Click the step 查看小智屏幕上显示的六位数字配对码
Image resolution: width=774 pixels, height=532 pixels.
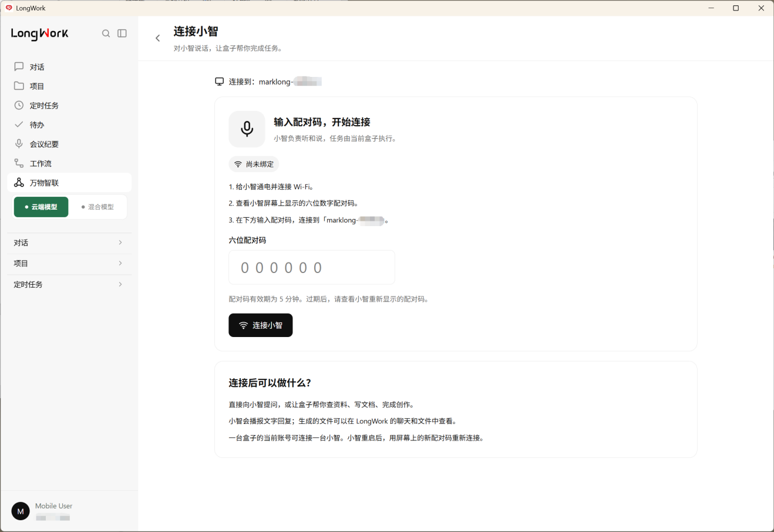coord(294,203)
